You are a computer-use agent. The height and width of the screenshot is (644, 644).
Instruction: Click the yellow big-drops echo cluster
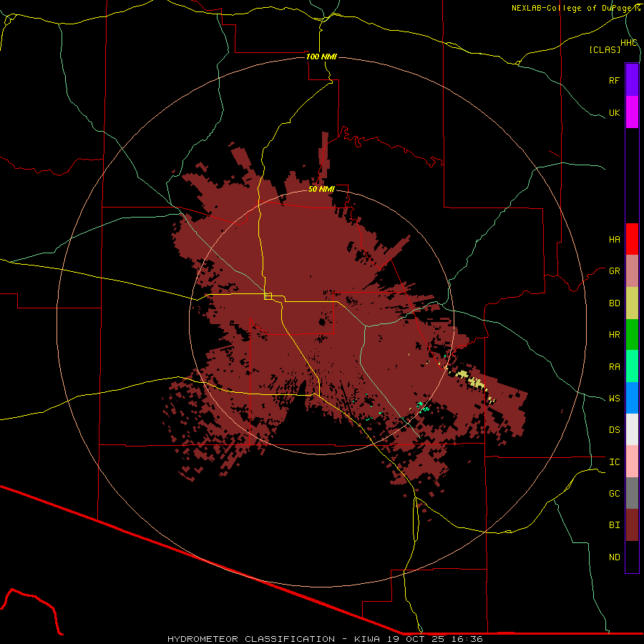(470, 379)
